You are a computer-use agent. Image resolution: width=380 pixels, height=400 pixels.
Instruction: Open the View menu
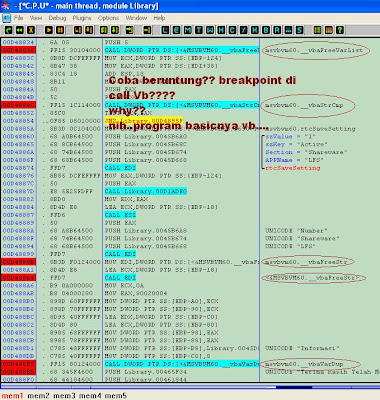36,18
